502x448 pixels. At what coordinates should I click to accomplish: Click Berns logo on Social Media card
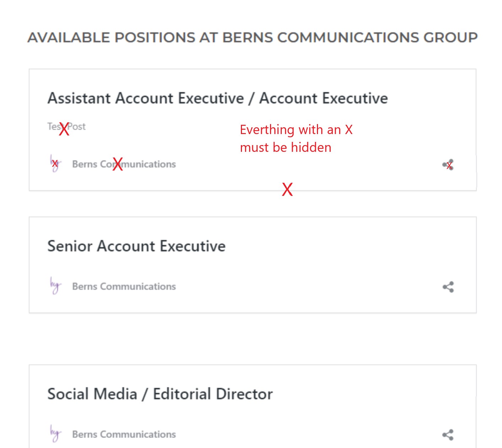point(55,434)
